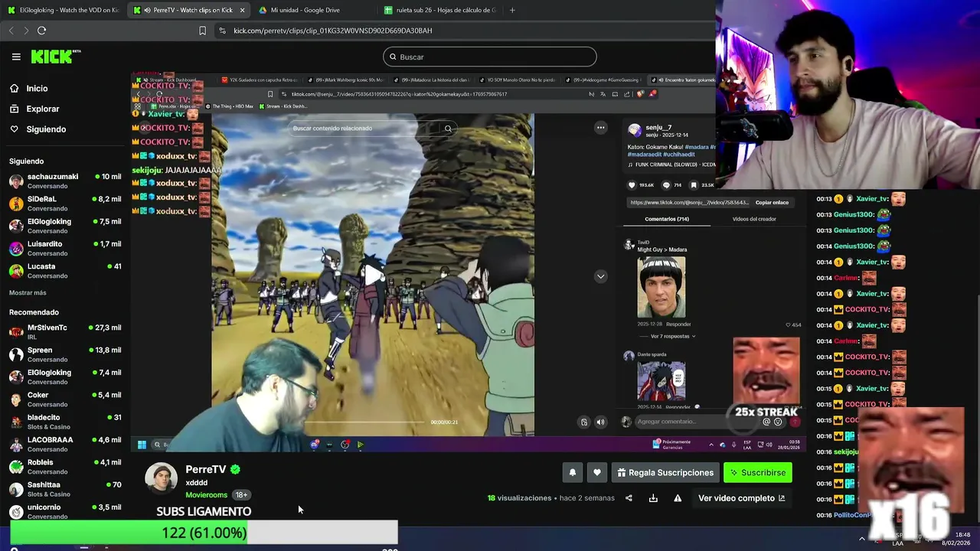The image size is (980, 551).
Task: Open MrStivenTc recommended channel
Action: pos(65,331)
